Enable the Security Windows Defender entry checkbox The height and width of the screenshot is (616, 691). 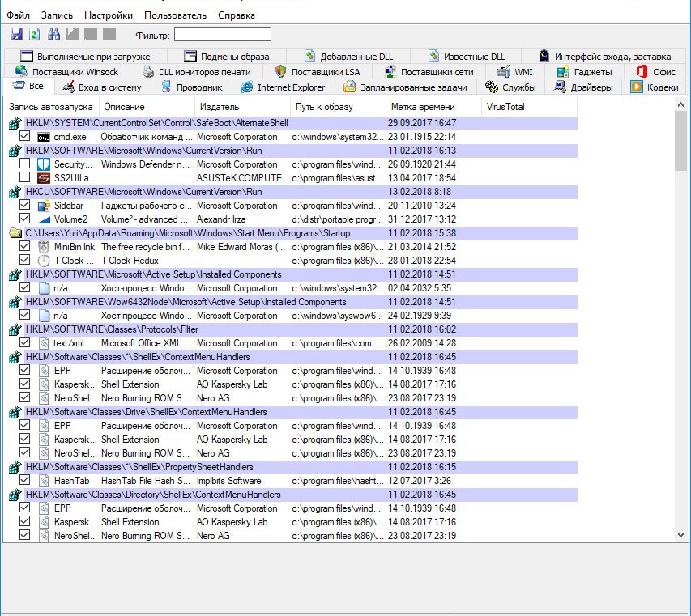pyautogui.click(x=24, y=164)
